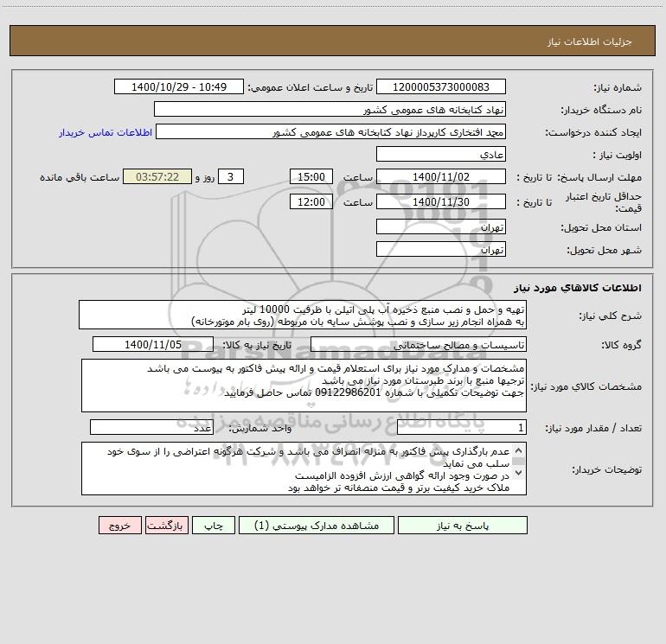Click countdown timer 03:57:22

point(157,176)
